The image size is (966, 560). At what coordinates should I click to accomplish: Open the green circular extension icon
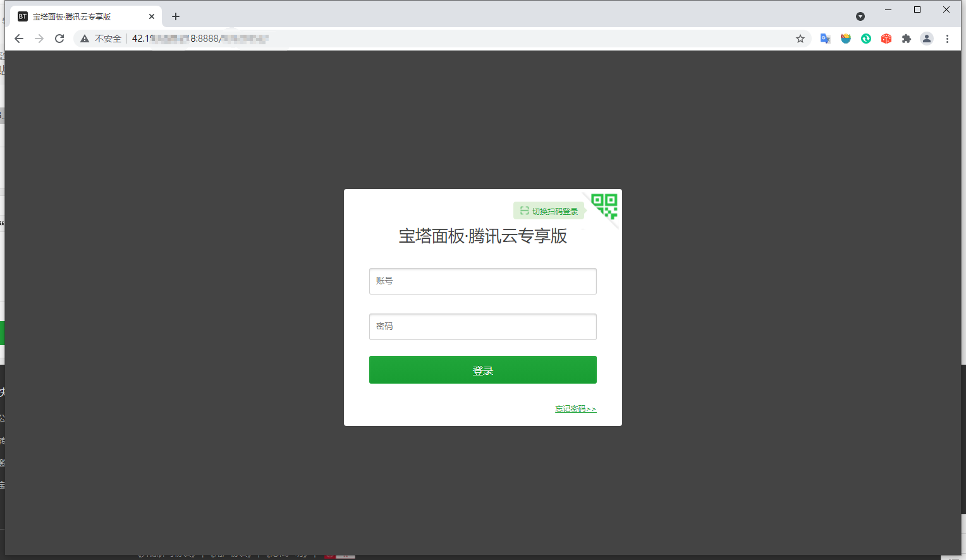point(866,39)
